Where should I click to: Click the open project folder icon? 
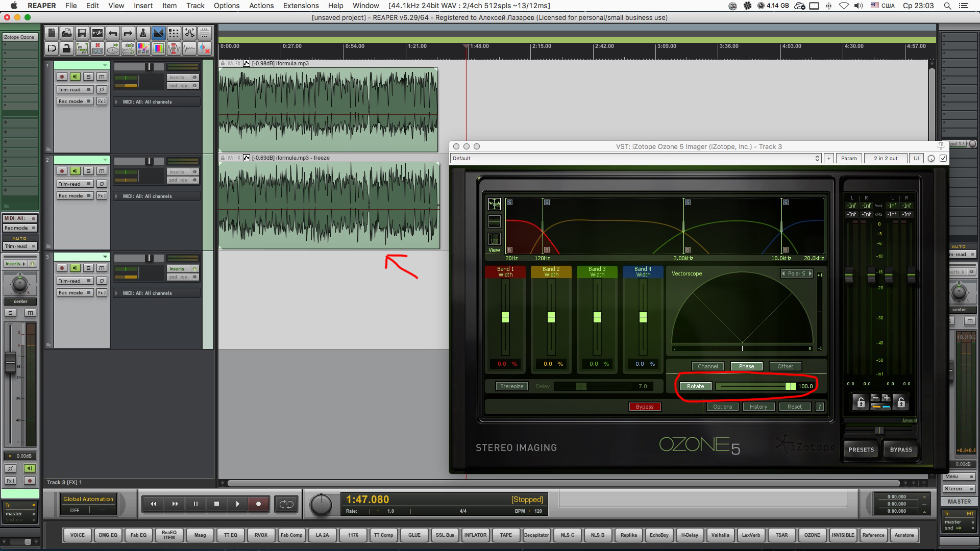pos(66,33)
